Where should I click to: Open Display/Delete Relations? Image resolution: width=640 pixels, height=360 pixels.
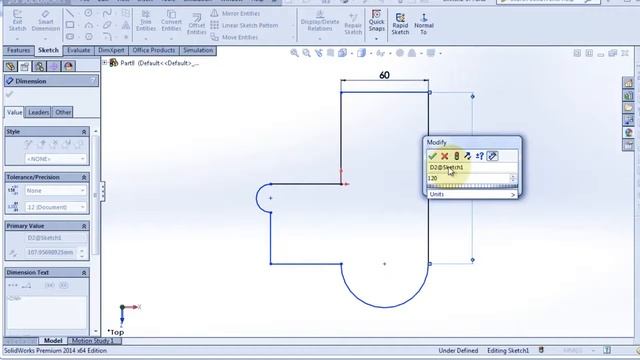[320, 21]
